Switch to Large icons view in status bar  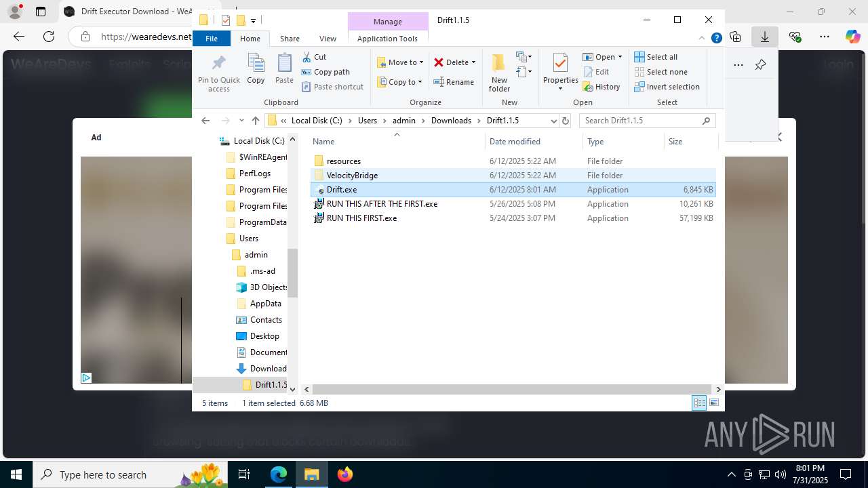click(714, 403)
